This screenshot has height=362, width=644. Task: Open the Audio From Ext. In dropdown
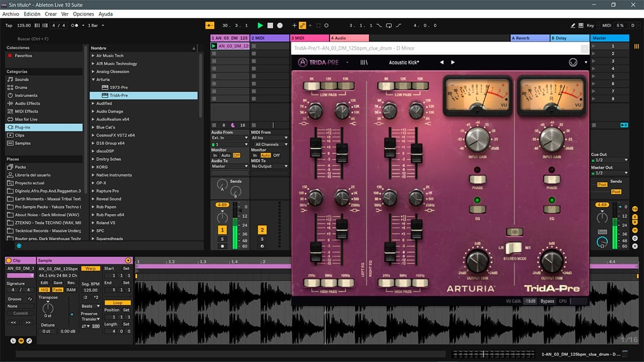(x=230, y=138)
